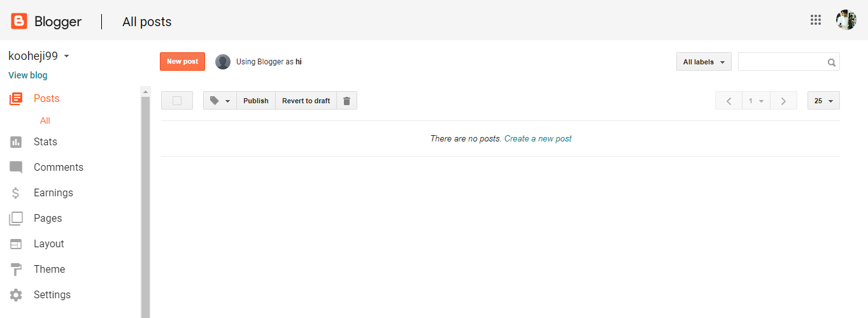Click the Blogger logo icon
The width and height of the screenshot is (868, 318).
pos(19,22)
